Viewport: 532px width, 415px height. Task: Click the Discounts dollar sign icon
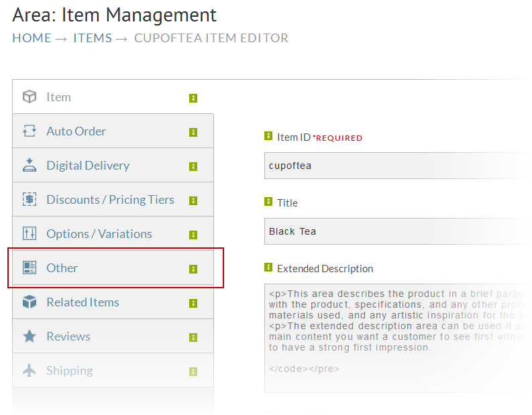(x=30, y=199)
